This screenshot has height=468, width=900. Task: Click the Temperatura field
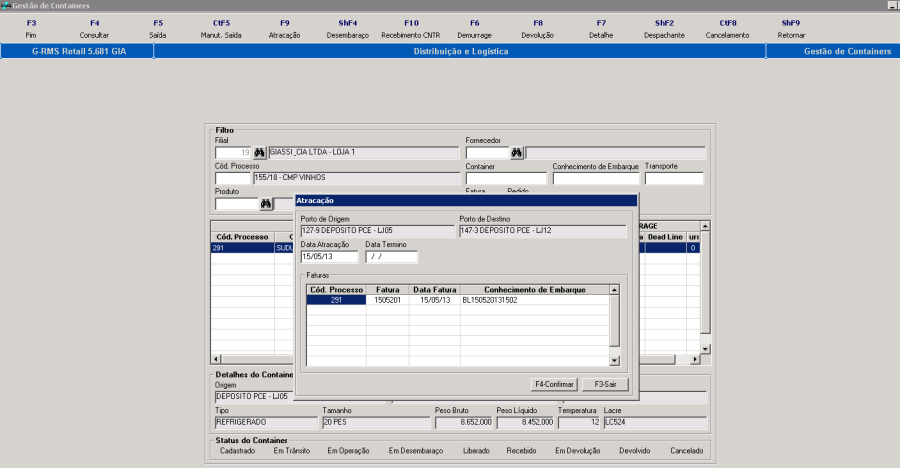[x=579, y=423]
